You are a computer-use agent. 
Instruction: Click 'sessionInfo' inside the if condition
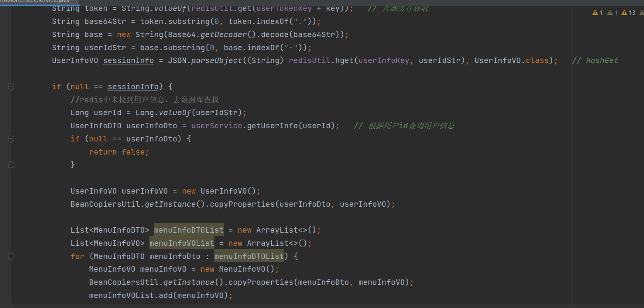(133, 87)
